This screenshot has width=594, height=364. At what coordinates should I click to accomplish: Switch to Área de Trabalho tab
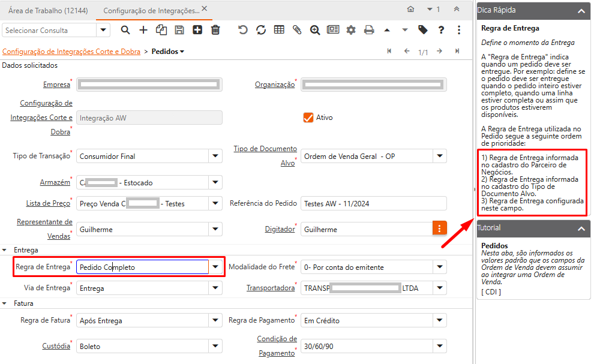coord(46,10)
